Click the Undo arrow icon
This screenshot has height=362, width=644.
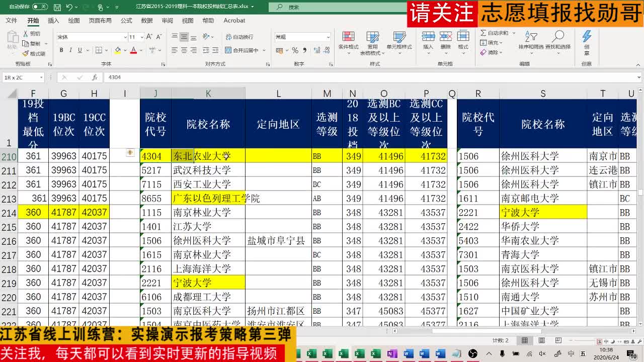coord(69,7)
